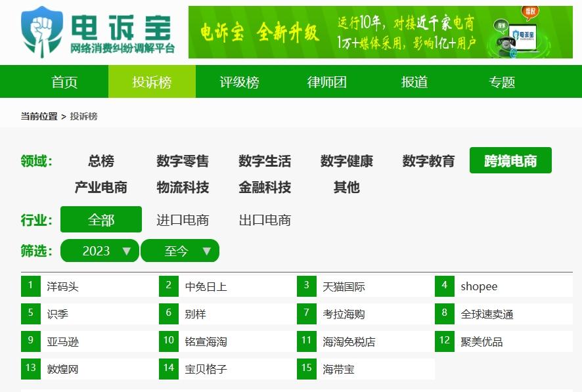
Task: Open ranked entry 中免日上
Action: pos(206,286)
